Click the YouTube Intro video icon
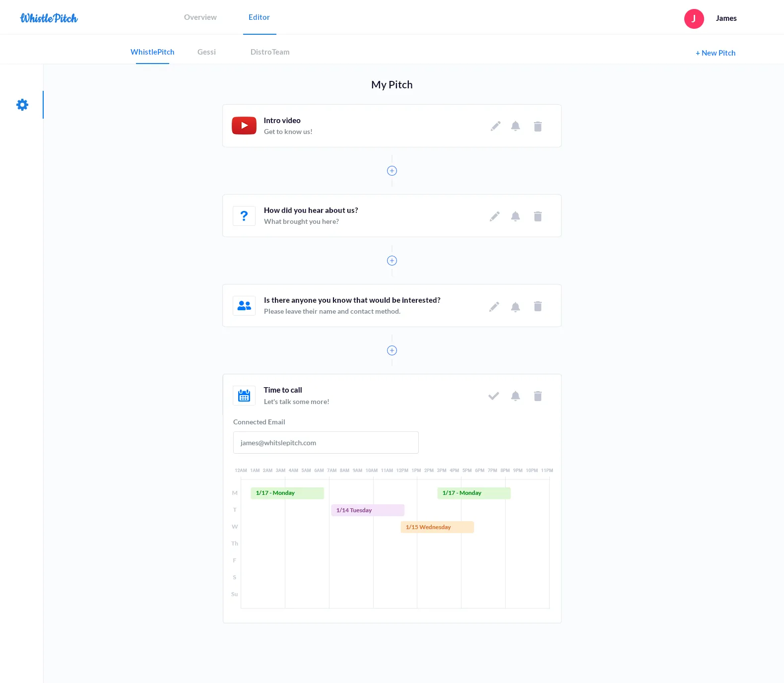784x683 pixels. pos(244,126)
